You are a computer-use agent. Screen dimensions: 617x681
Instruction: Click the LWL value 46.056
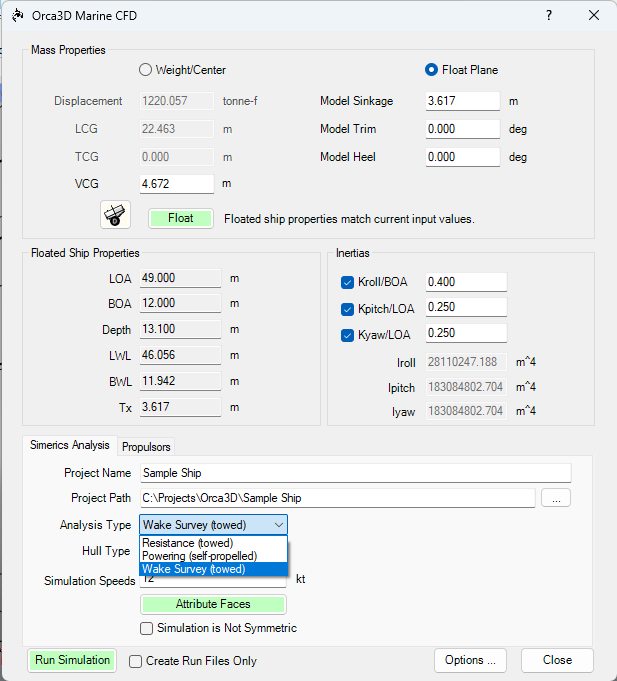[180, 355]
